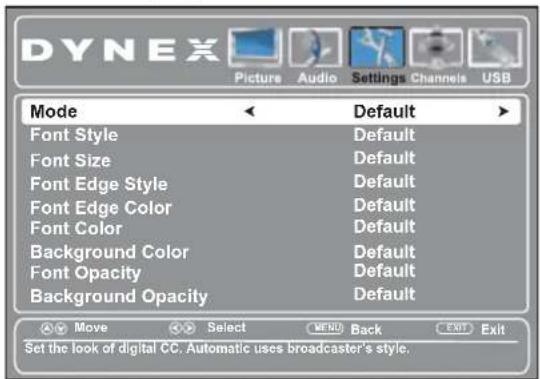Select the Font Size option
This screenshot has width=540, height=379.
(71, 161)
